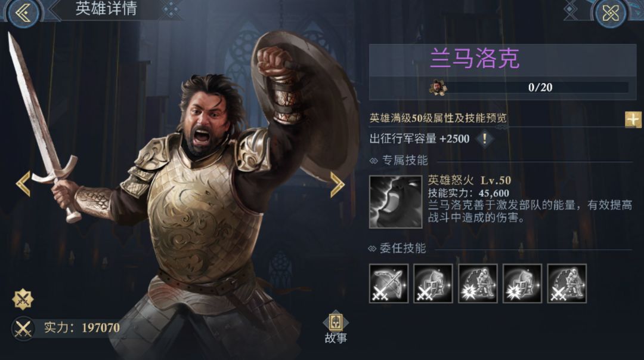Viewport: 644px width, 360px height.
Task: Open the 英雄怒火 skill icon
Action: click(x=395, y=202)
